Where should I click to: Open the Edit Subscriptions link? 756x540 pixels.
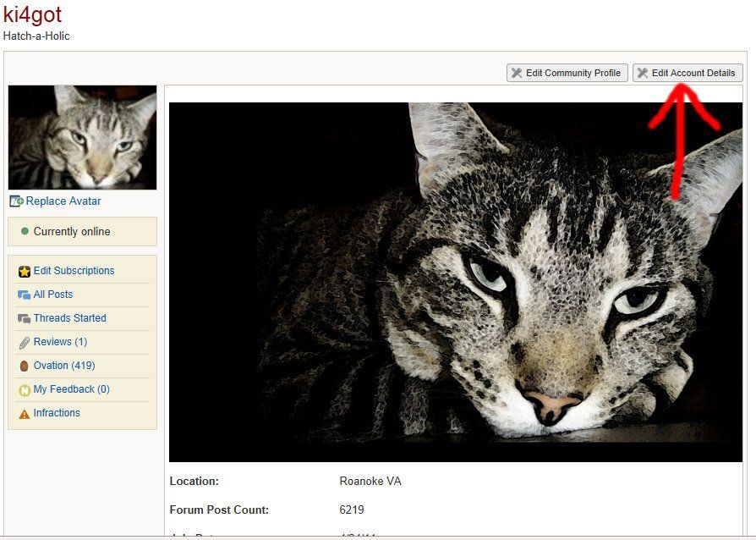point(74,271)
